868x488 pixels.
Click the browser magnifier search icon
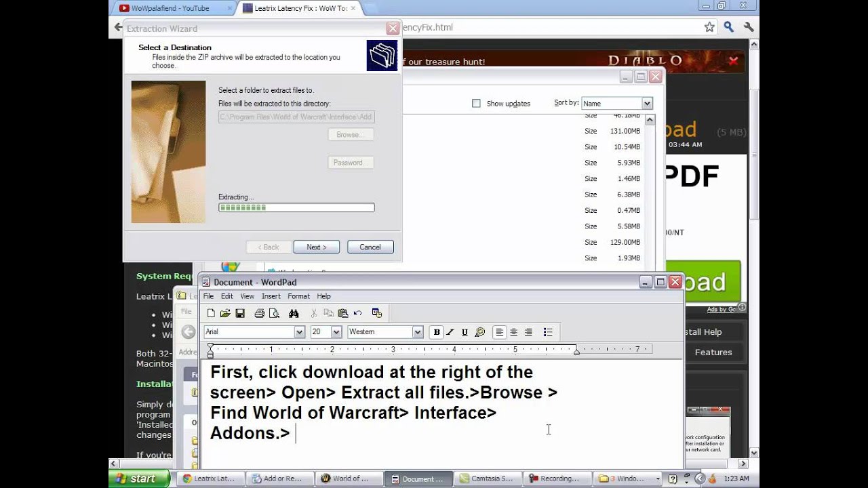729,27
